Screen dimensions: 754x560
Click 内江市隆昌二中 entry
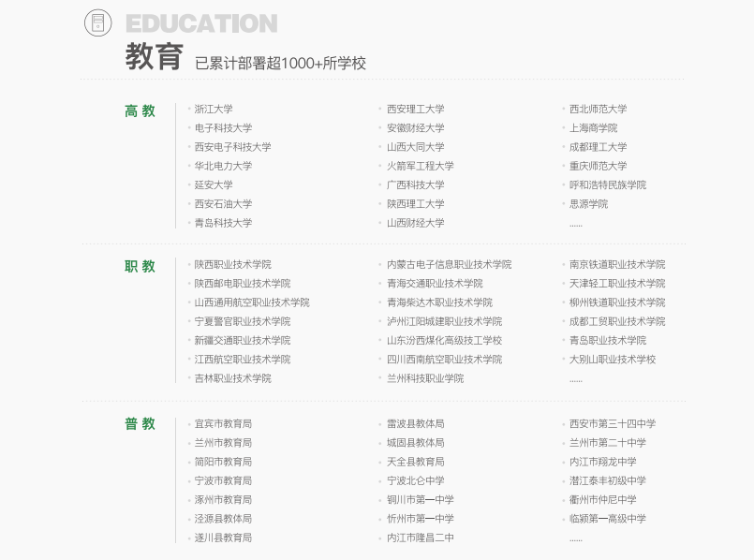point(421,538)
